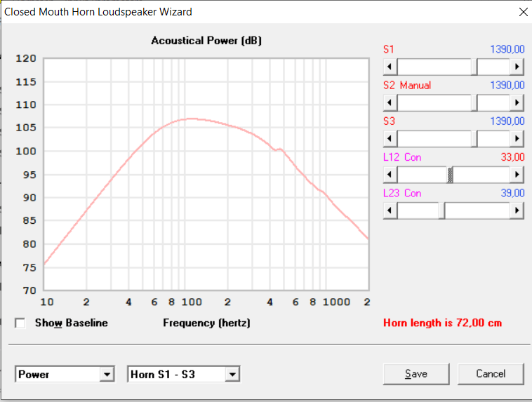Click the L23 value 39,00
This screenshot has height=402, width=532.
(512, 193)
